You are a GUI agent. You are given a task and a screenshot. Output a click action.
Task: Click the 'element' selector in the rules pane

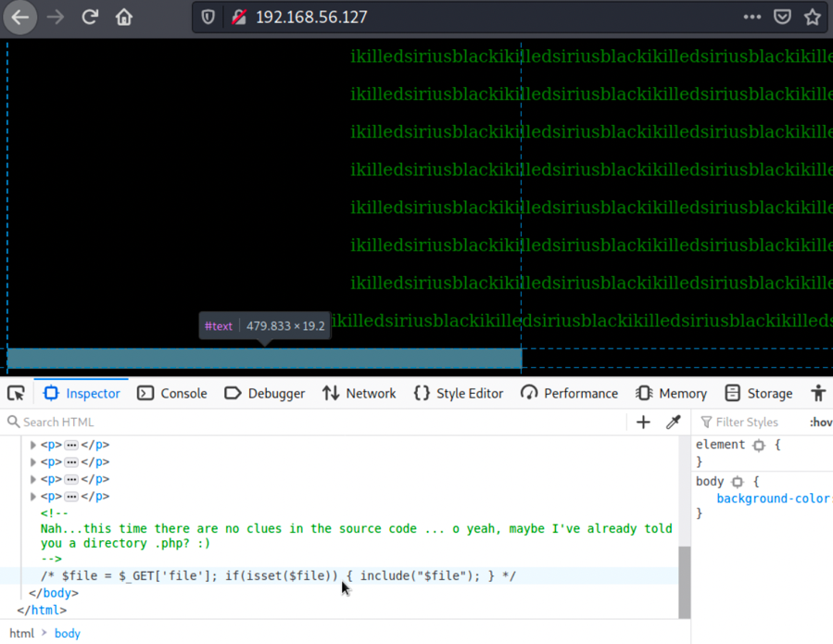click(720, 445)
